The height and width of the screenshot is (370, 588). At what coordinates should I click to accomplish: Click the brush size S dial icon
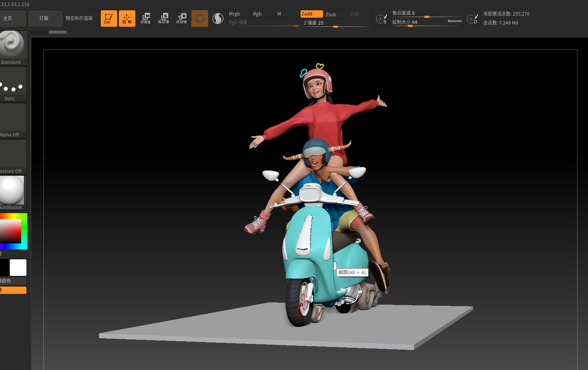381,19
